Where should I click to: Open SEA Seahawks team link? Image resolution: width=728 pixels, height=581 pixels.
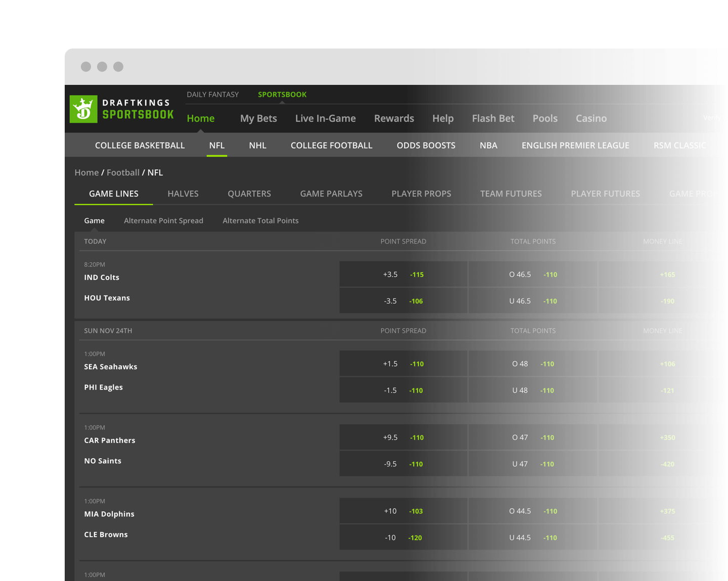pos(111,367)
